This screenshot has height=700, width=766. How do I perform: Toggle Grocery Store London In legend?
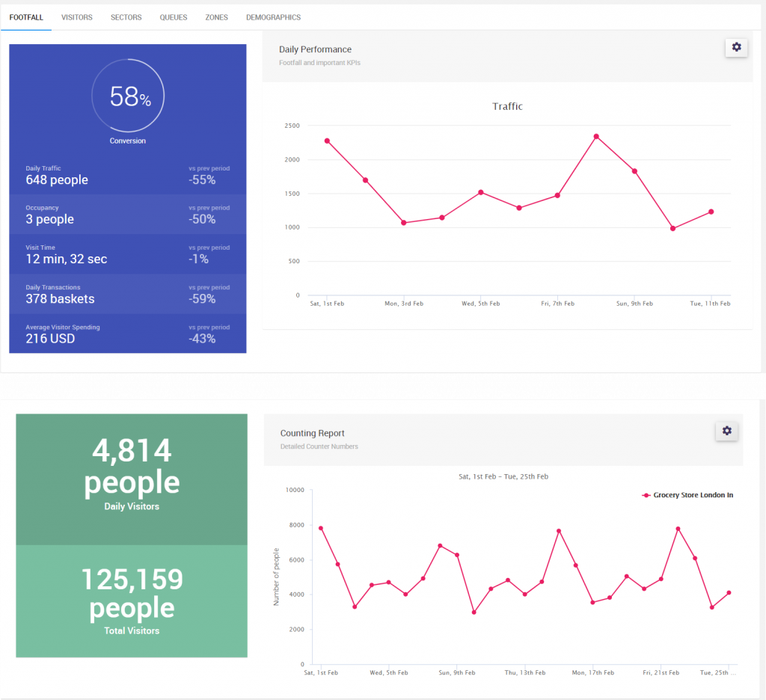[687, 495]
